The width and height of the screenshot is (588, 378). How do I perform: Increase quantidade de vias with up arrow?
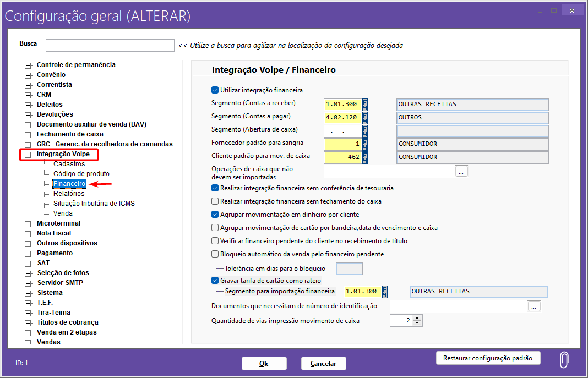point(417,318)
